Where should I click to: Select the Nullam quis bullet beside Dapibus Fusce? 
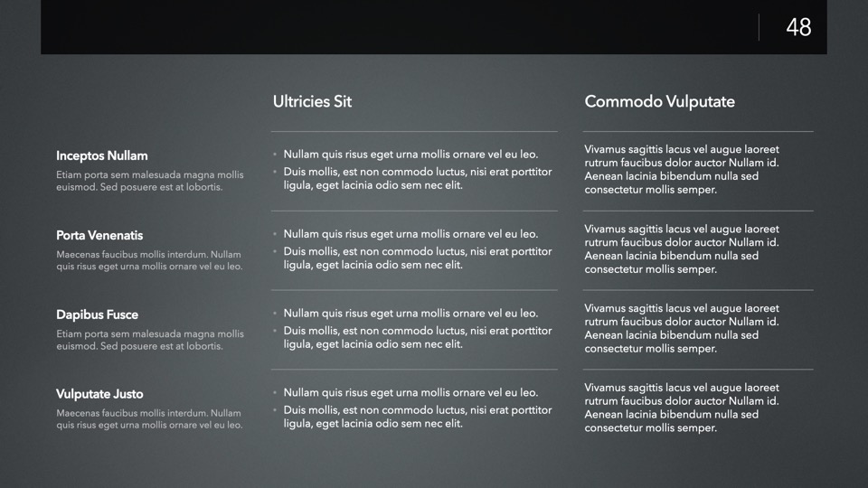(x=410, y=314)
